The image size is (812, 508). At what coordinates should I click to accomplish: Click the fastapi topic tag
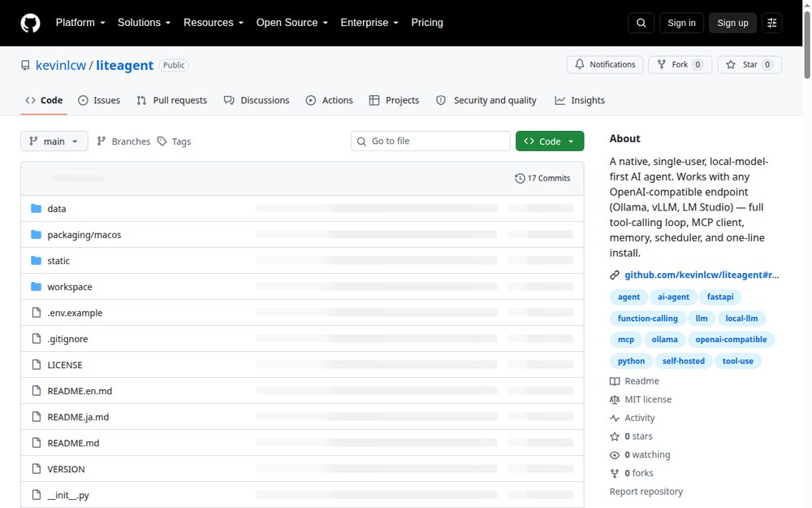click(x=720, y=297)
